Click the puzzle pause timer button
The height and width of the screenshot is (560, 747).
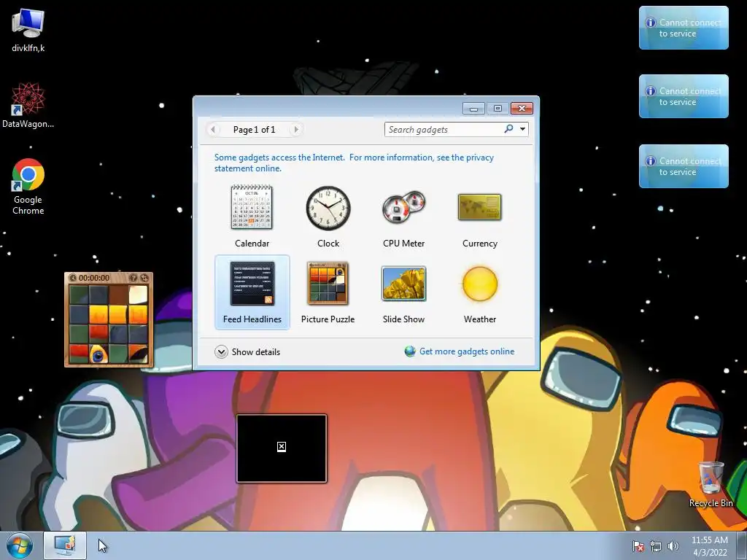point(73,278)
